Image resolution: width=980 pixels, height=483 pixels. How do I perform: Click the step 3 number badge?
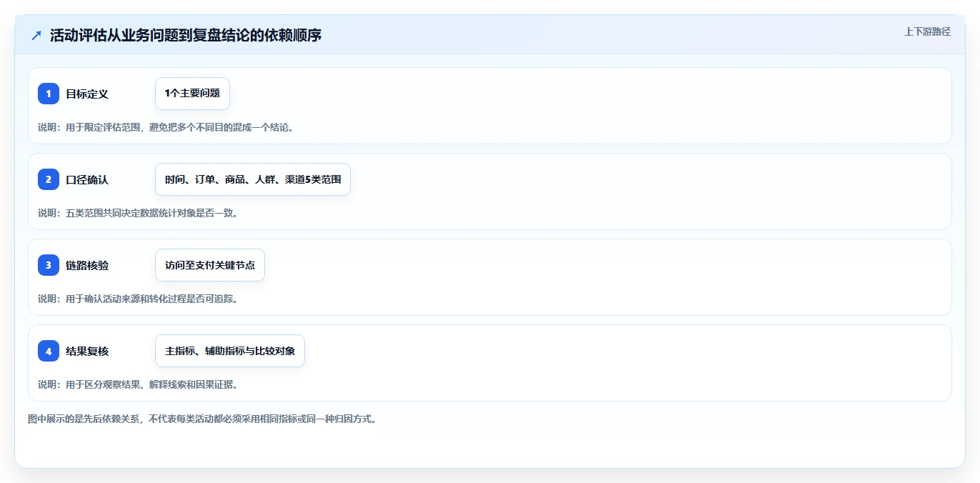pos(49,265)
